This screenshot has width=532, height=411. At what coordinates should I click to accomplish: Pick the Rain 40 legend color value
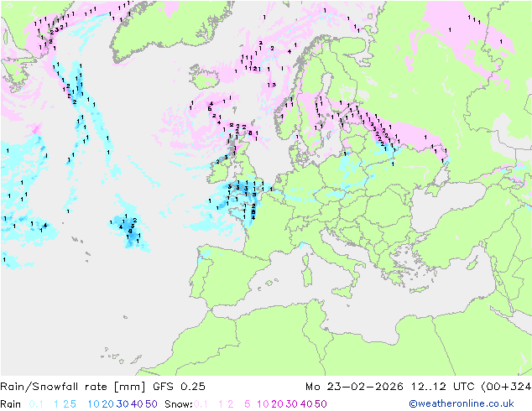click(x=137, y=404)
